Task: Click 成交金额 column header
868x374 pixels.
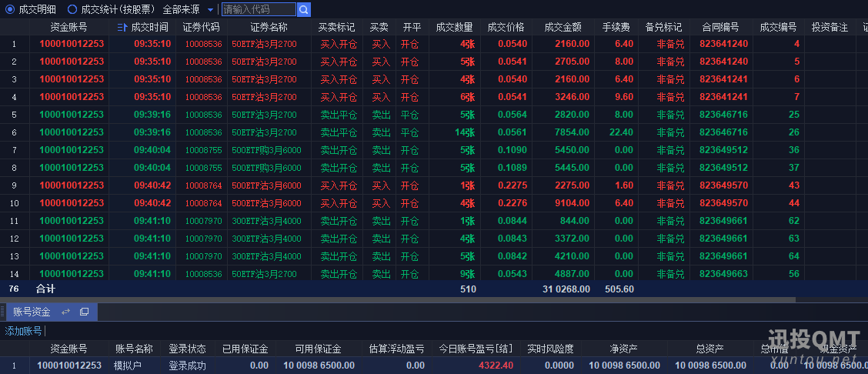Action: pos(563,27)
